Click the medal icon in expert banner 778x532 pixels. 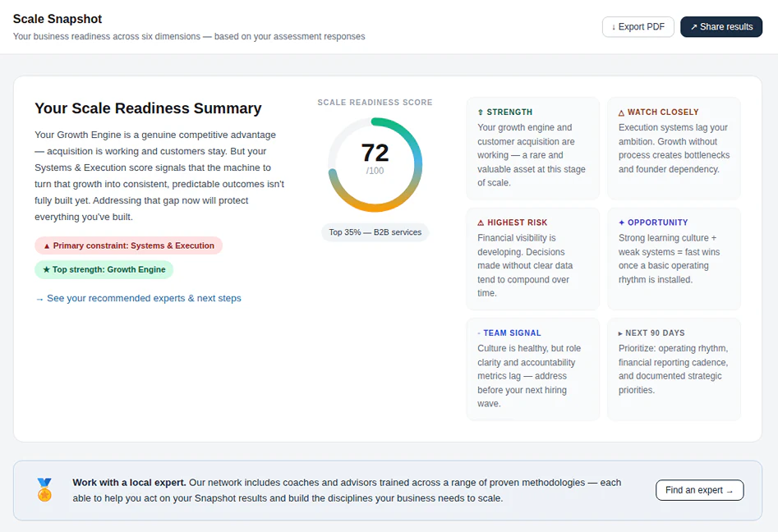44,490
